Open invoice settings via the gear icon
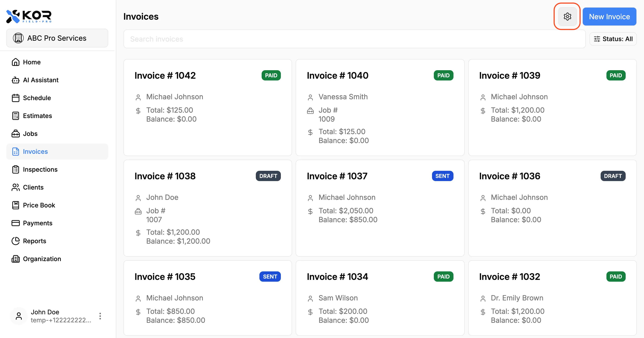Image resolution: width=644 pixels, height=338 pixels. pos(567,17)
